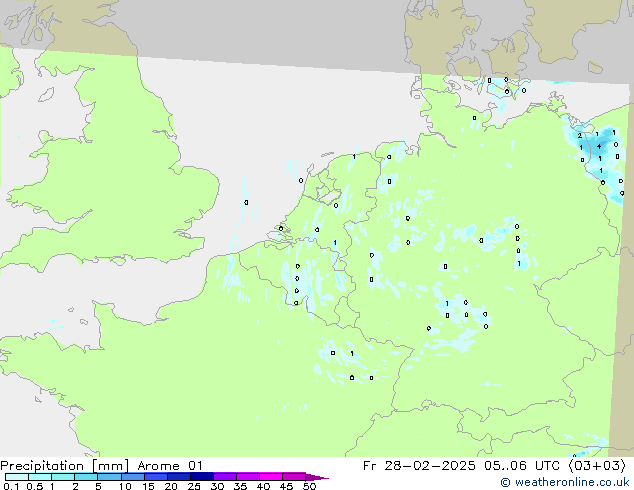The height and width of the screenshot is (490, 634).
Task: Click the 'Precipitation [mm]' title text
Action: (x=64, y=466)
